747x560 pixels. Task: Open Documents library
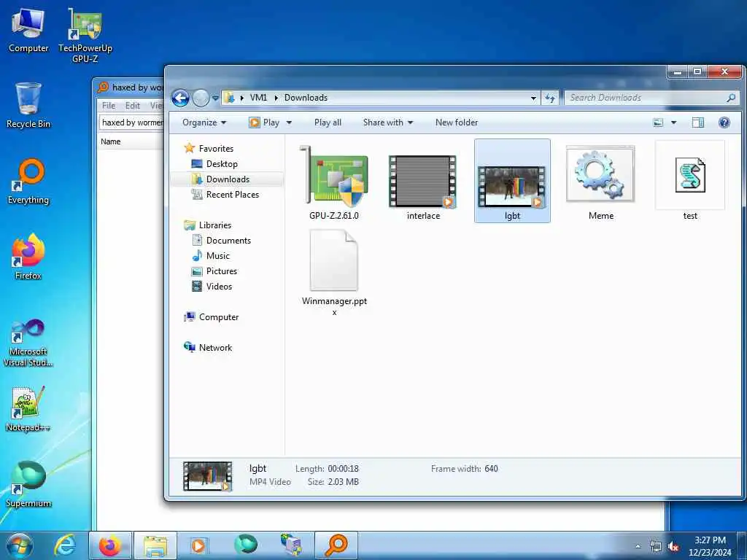click(x=228, y=241)
